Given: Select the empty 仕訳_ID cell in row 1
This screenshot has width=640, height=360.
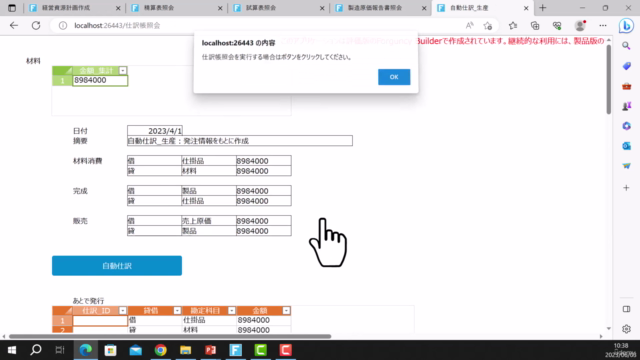Looking at the screenshot, I should pyautogui.click(x=100, y=320).
